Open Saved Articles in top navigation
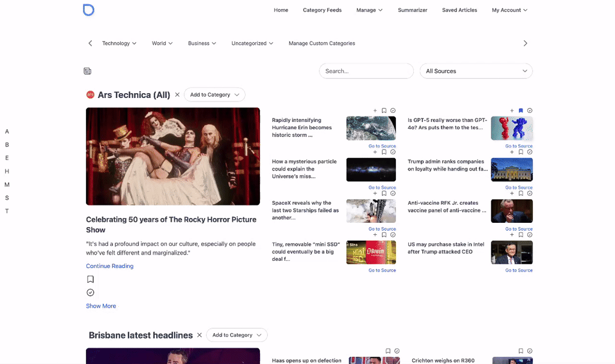615x364 pixels. point(459,10)
